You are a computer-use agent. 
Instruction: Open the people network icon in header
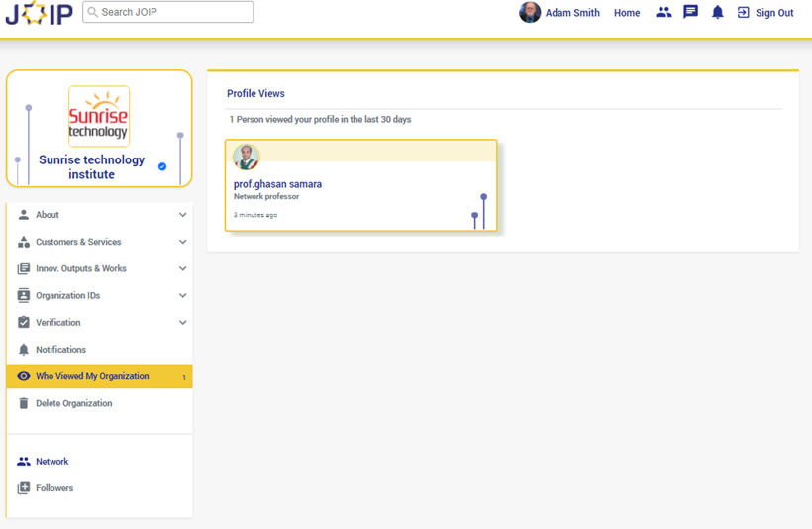(663, 13)
